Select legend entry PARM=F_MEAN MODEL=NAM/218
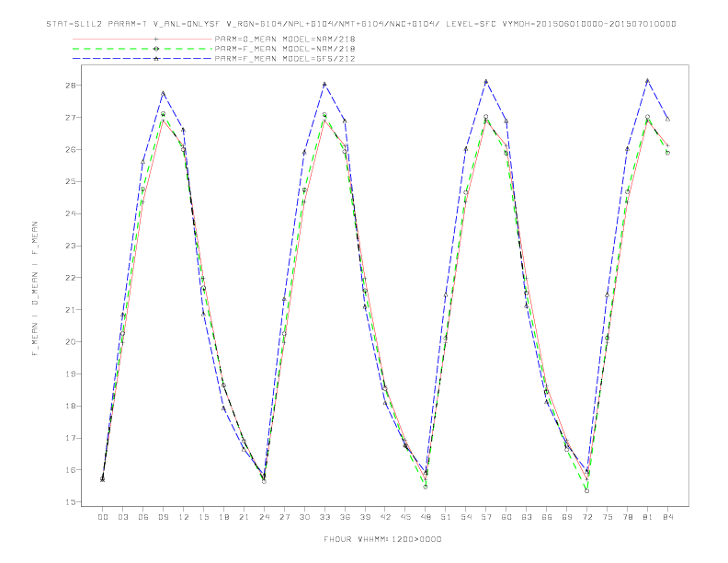The image size is (728, 563). coord(285,49)
